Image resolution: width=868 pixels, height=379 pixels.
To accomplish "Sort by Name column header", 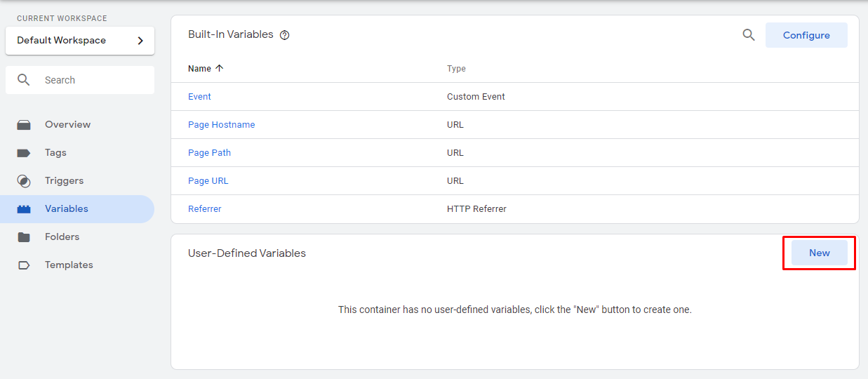I will [199, 69].
